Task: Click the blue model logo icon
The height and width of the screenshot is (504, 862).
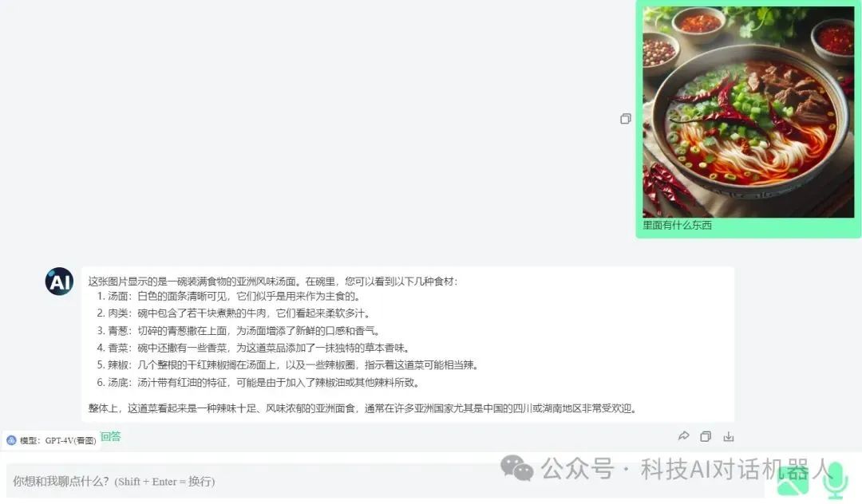Action: click(x=11, y=440)
